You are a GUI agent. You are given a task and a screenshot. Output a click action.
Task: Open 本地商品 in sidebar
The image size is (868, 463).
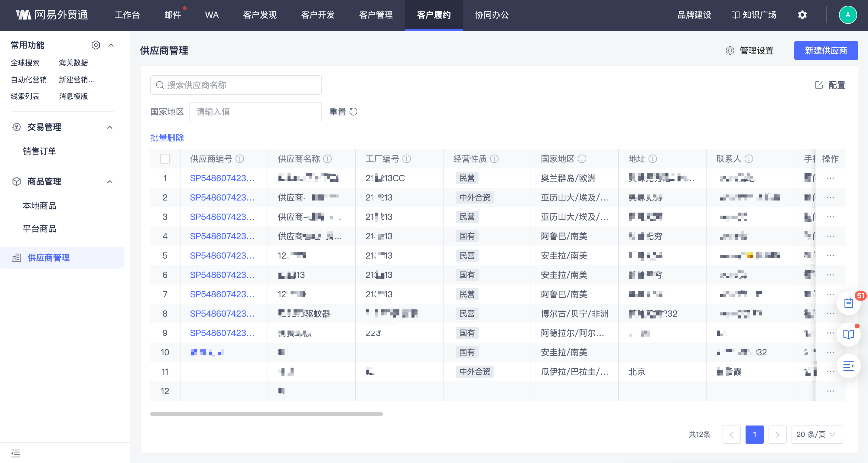(x=39, y=206)
